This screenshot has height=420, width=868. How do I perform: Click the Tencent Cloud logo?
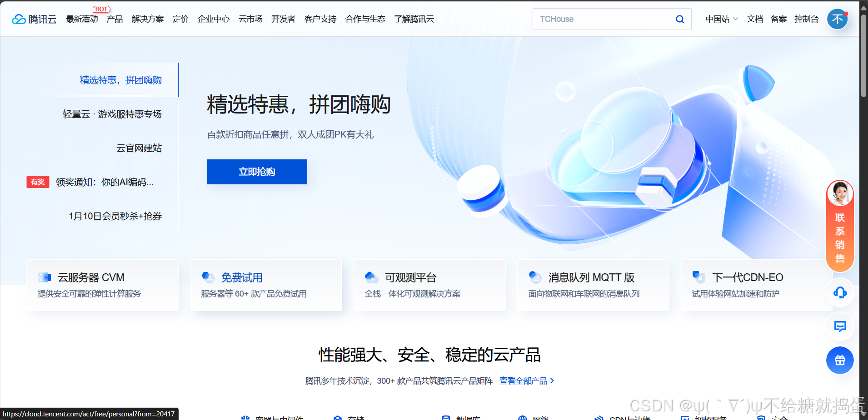click(34, 19)
